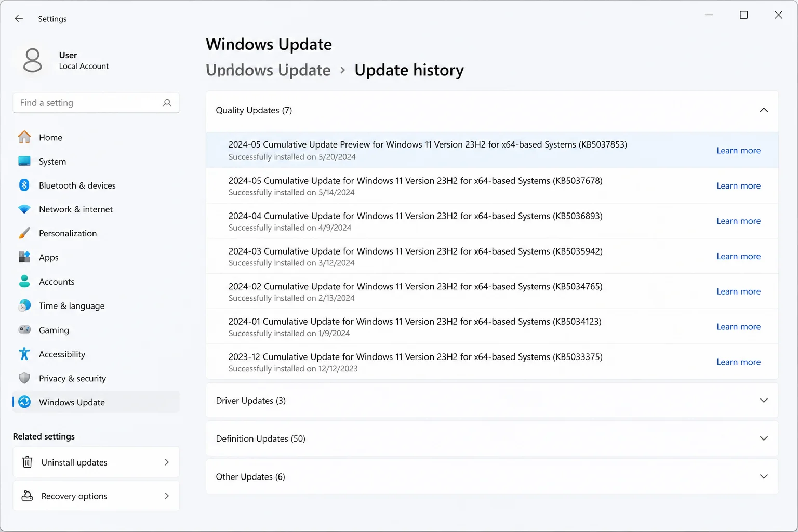Click the Network wifi icon
This screenshot has width=798, height=532.
coord(24,209)
